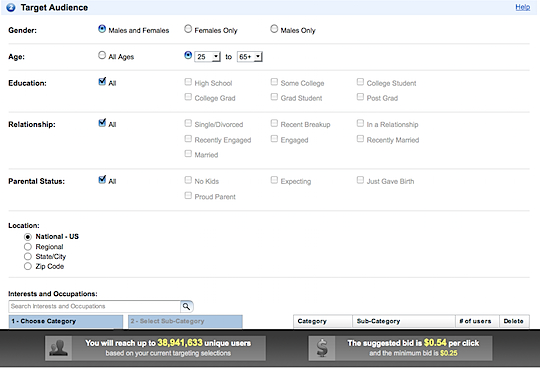Screen dimensions: 540x368
Task: Open the Help link
Action: pyautogui.click(x=522, y=7)
